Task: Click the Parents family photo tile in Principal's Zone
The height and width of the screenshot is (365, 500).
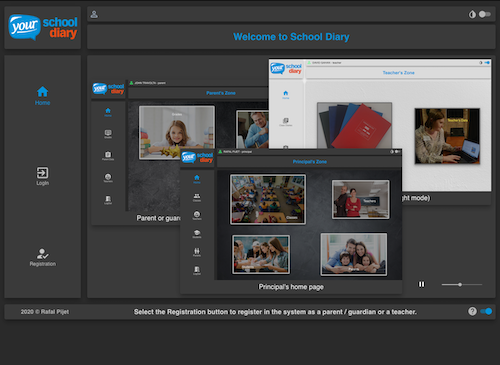Action: 354,254
